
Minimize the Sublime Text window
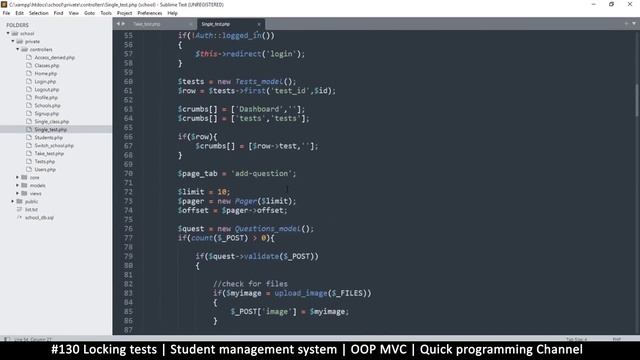tap(593, 4)
